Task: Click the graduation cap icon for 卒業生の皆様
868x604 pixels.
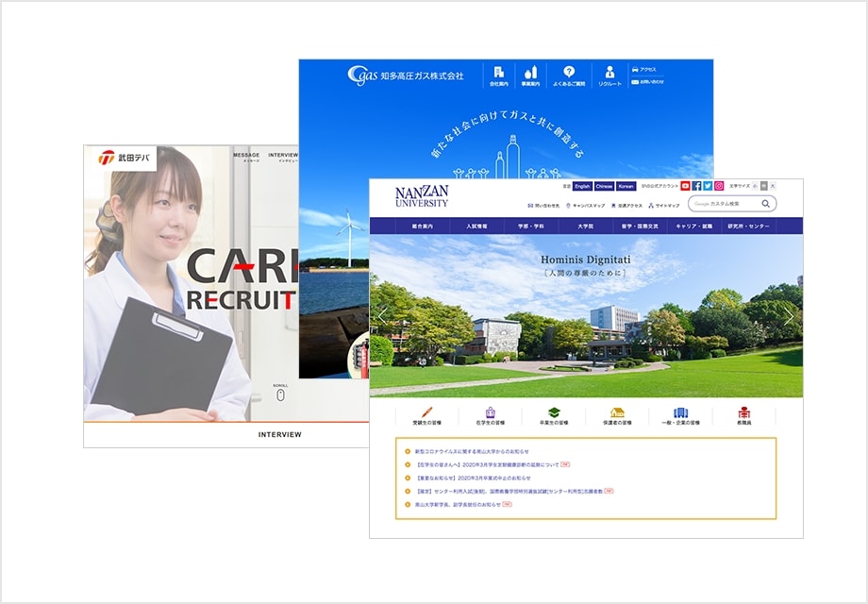Action: coord(554,412)
